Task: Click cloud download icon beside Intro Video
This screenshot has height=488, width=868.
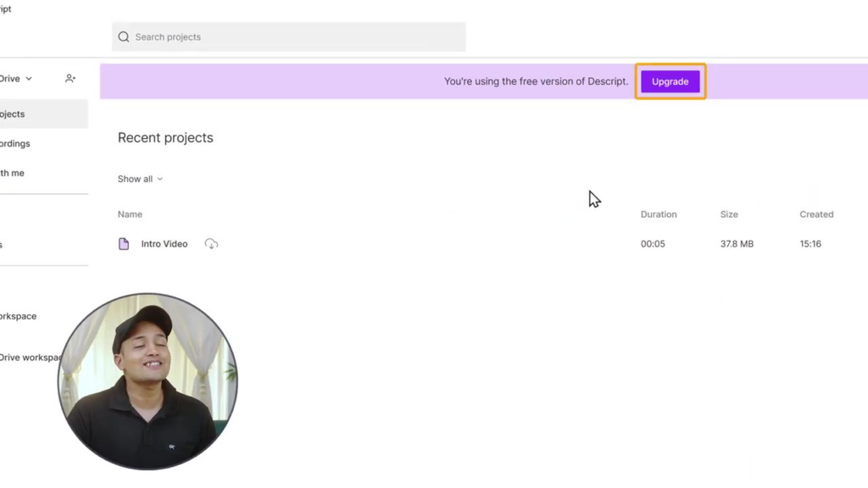Action: (x=211, y=244)
